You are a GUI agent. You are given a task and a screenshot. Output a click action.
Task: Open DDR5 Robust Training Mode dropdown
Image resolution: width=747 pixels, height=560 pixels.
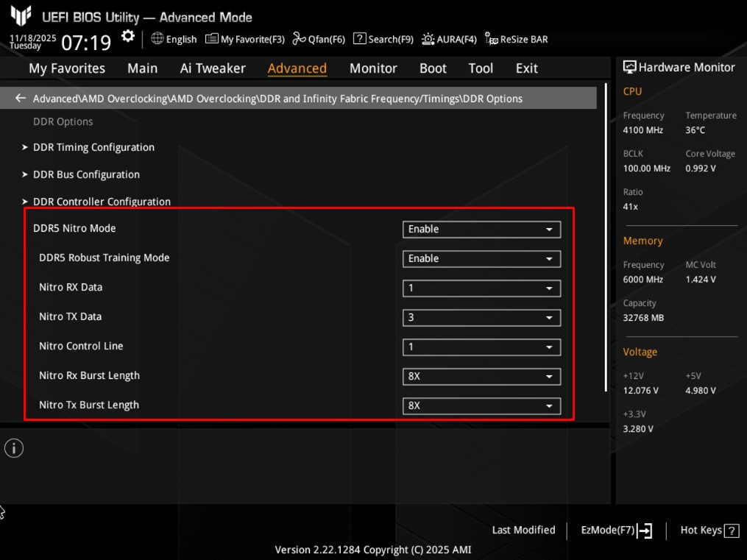pyautogui.click(x=481, y=258)
